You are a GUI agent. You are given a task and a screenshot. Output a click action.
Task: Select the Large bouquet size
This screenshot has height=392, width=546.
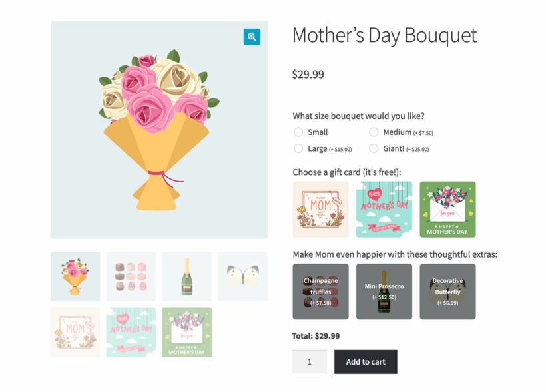coord(298,148)
